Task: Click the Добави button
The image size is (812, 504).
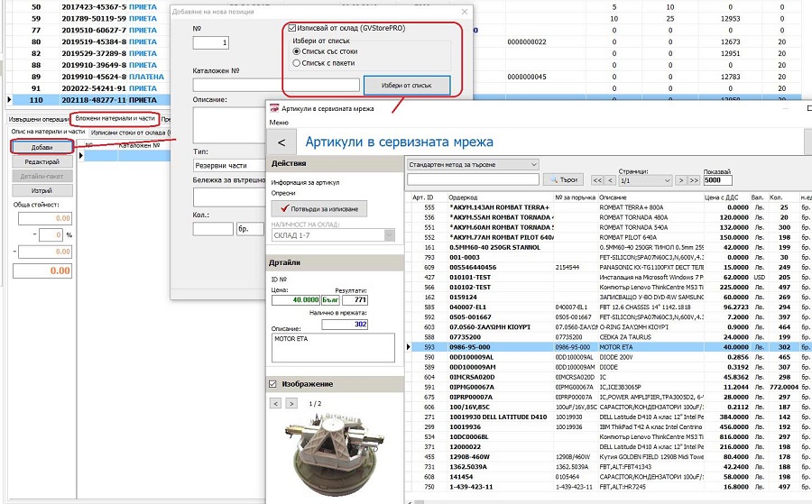Action: [x=42, y=147]
